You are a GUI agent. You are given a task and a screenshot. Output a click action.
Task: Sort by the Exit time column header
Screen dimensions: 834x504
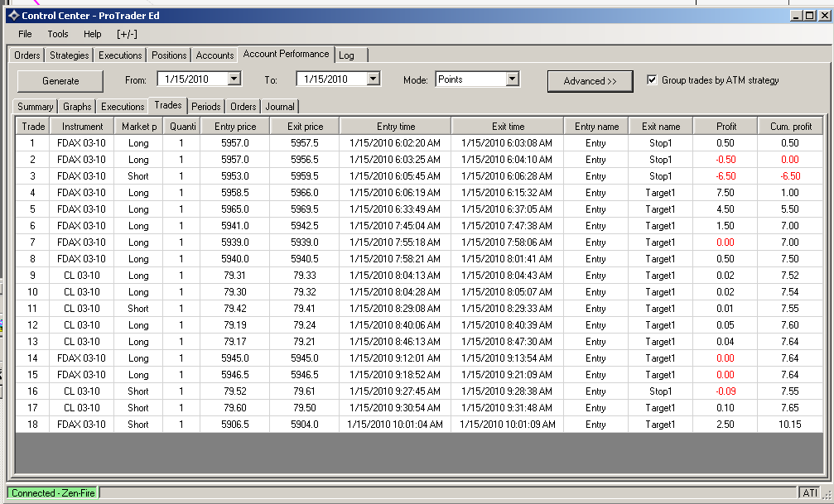[x=508, y=127]
